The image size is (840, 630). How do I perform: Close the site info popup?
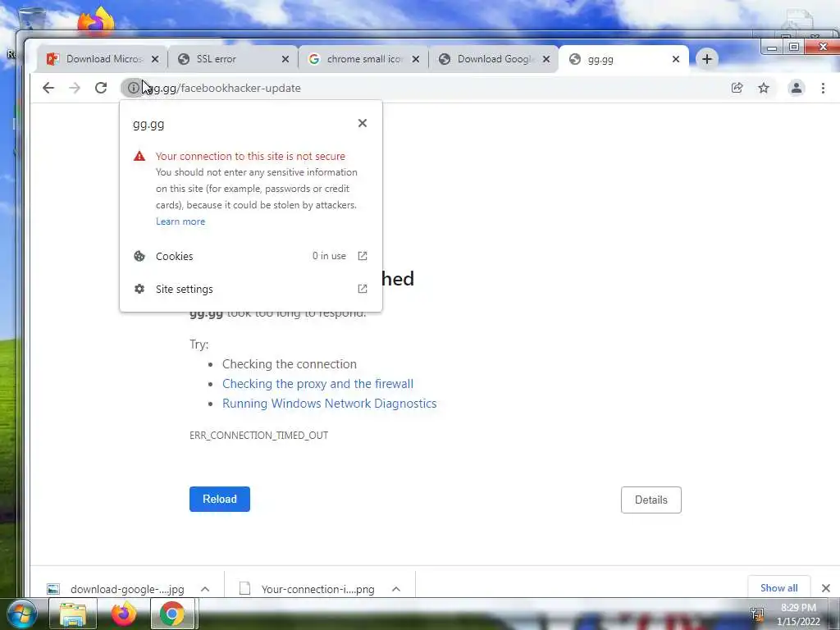(x=362, y=123)
